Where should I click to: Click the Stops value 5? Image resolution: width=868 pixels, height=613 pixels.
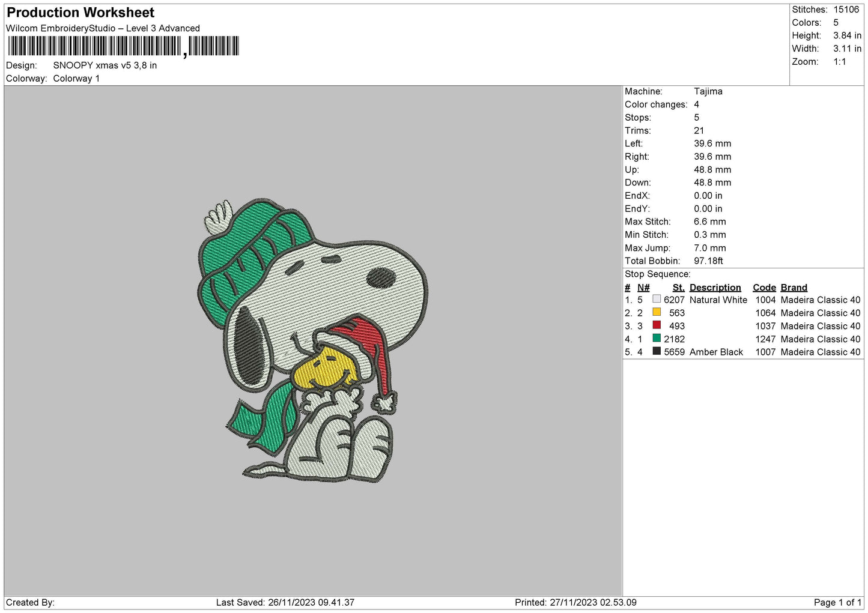(697, 118)
